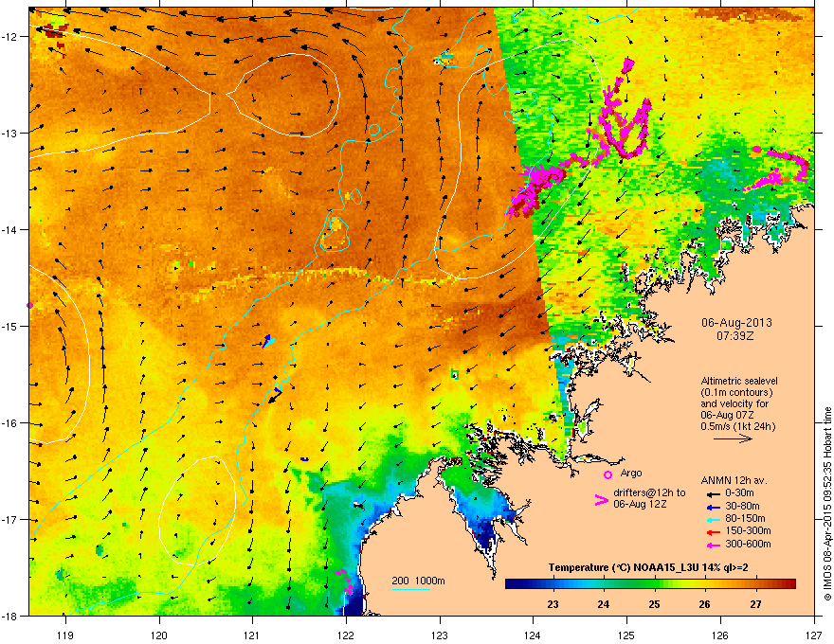Click the black 0-30m arrow legend icon
This screenshot has width=834, height=644.
714,494
